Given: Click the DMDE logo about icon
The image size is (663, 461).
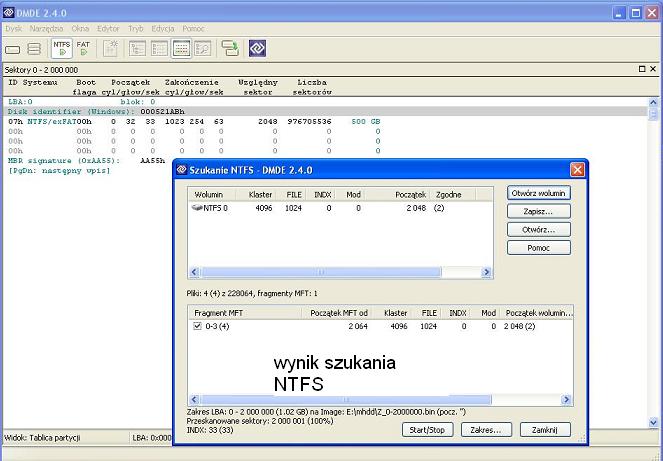Looking at the screenshot, I should tap(258, 48).
